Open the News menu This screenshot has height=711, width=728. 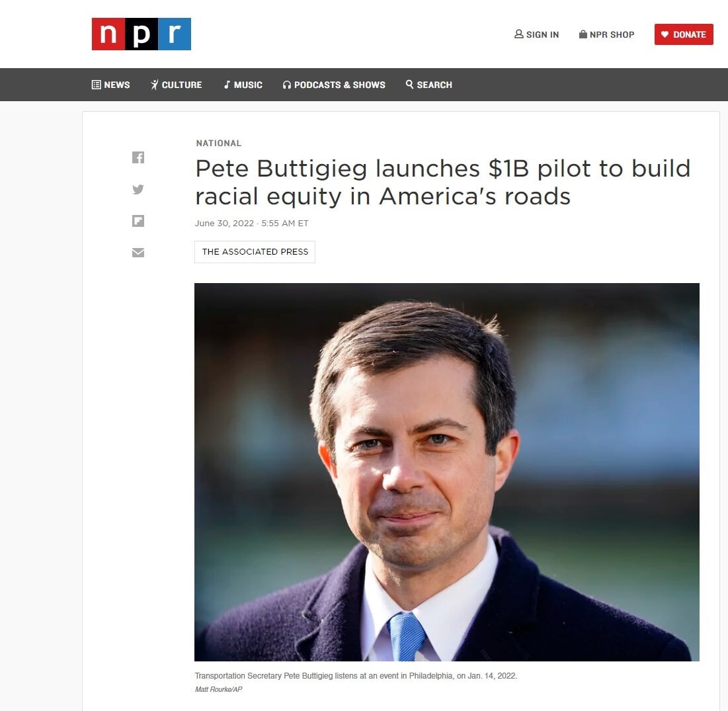pos(110,85)
